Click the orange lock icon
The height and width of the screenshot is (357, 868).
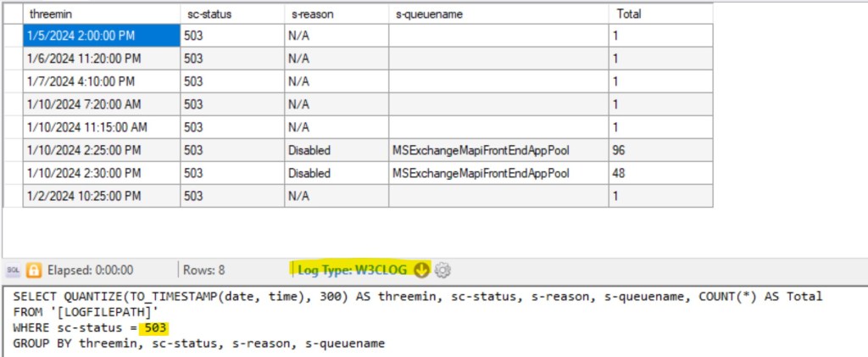pos(35,271)
